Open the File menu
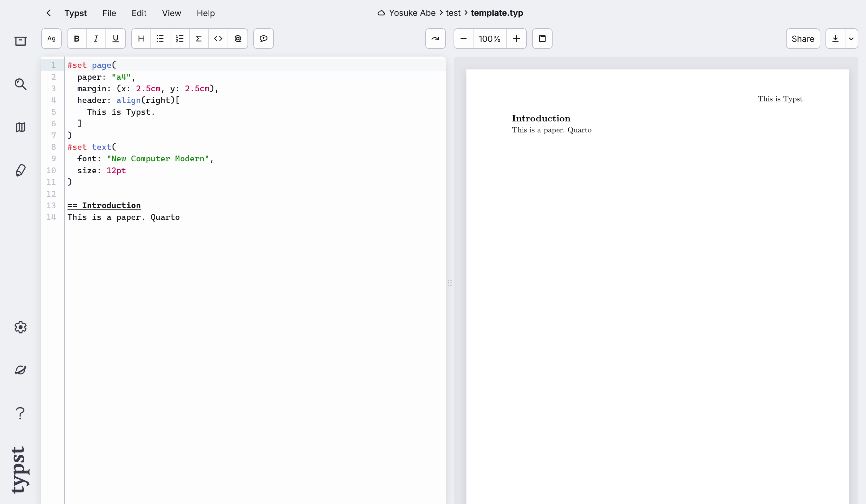 point(109,13)
